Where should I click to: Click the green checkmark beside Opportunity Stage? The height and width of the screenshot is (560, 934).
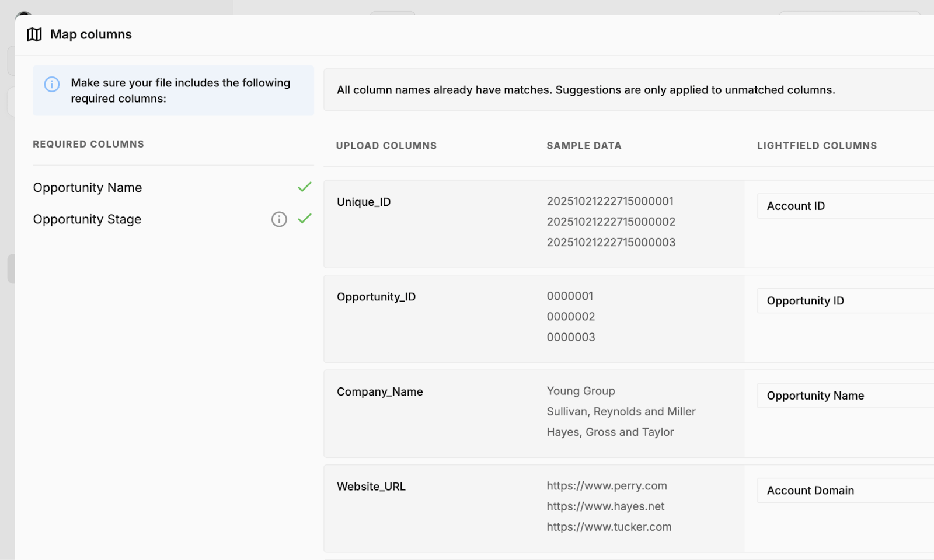coord(304,220)
